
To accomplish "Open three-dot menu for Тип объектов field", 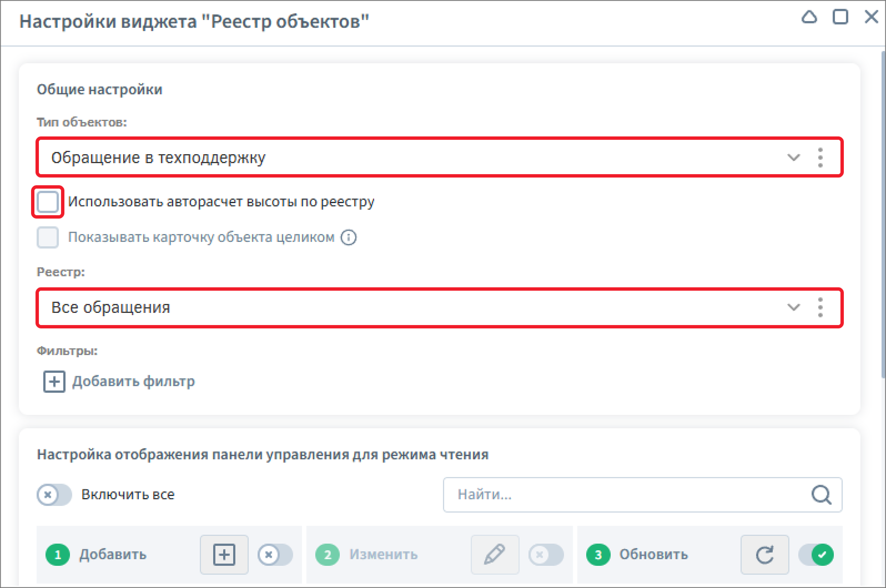I will point(820,158).
